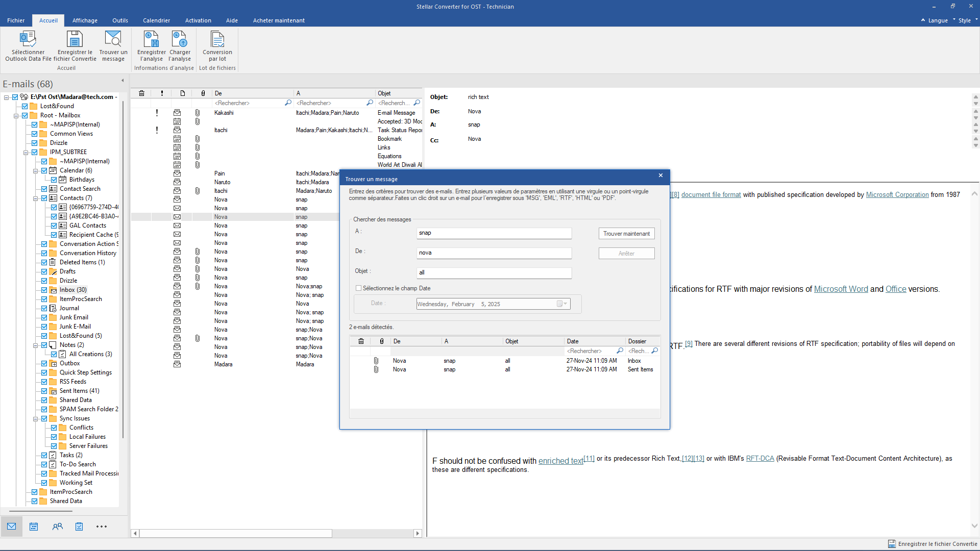Toggle Sélectionnez le champ Date checkbox
This screenshot has width=980, height=551.
point(358,288)
